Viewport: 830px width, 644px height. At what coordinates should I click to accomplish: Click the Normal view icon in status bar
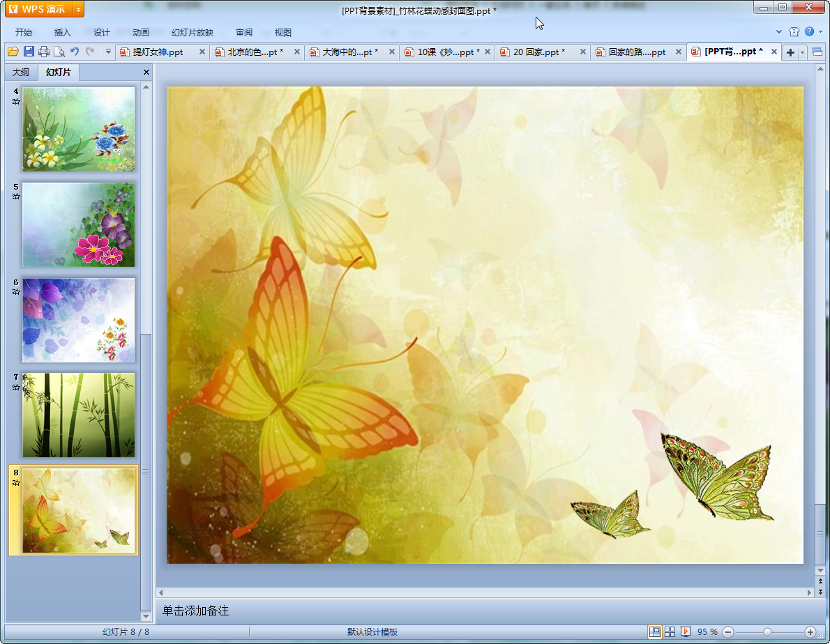tap(655, 632)
